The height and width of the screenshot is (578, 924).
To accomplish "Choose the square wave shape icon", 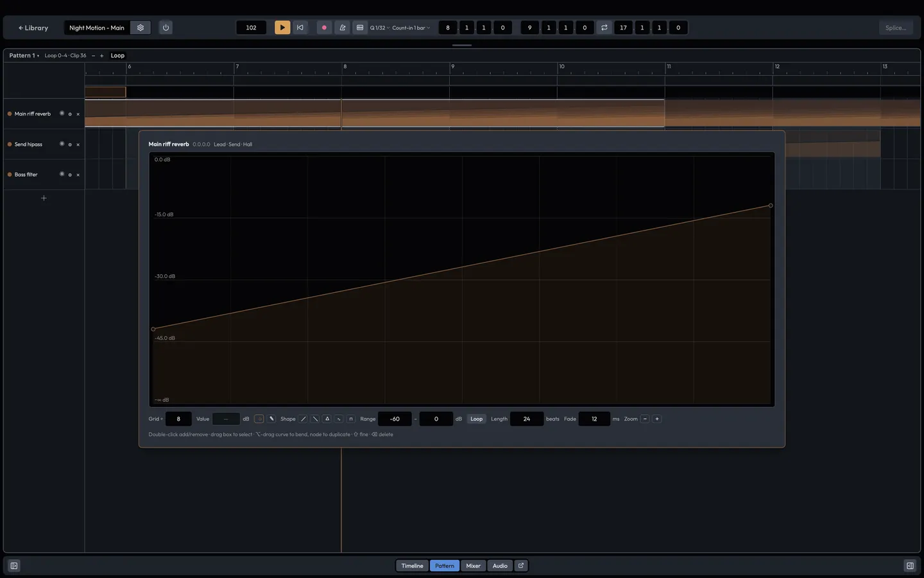I will click(351, 419).
